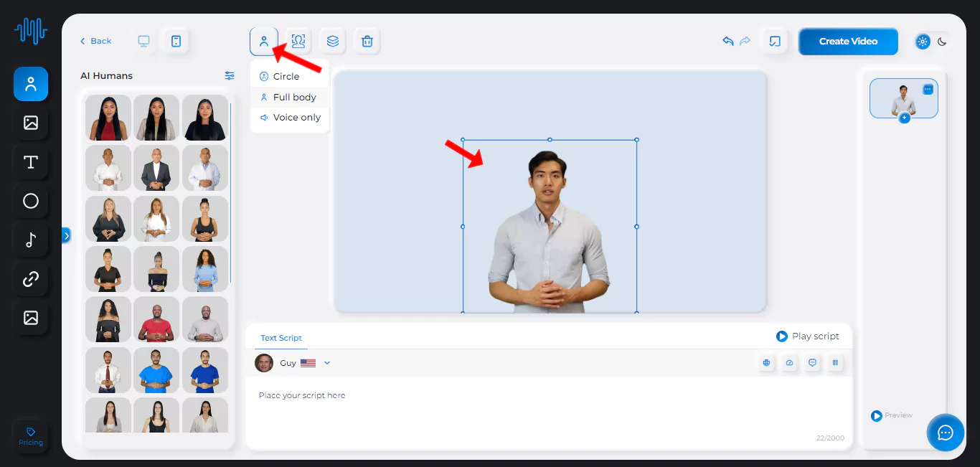Click the canvas background icon beside Create Video
The width and height of the screenshot is (980, 467).
click(x=775, y=41)
